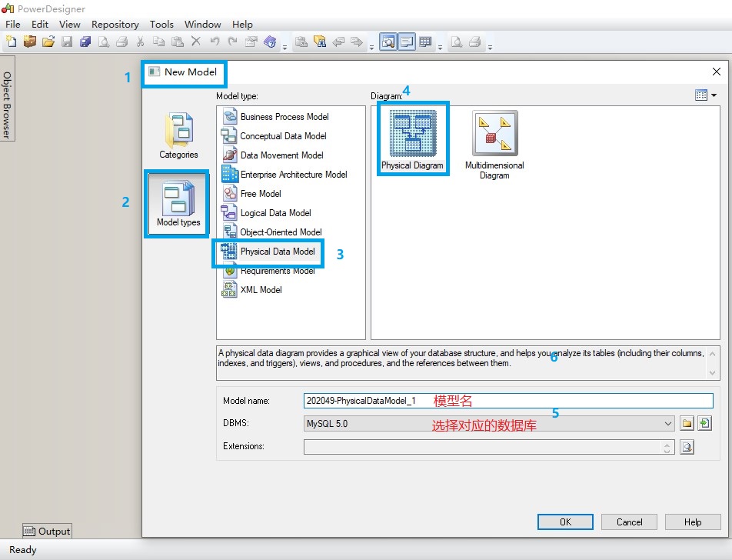Click the embed DBMS definition icon
Viewport: 732px width, 560px height.
(x=704, y=423)
